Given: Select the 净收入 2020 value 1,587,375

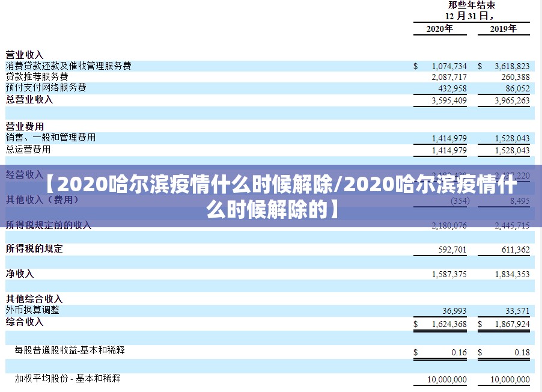Looking at the screenshot, I should [449, 274].
